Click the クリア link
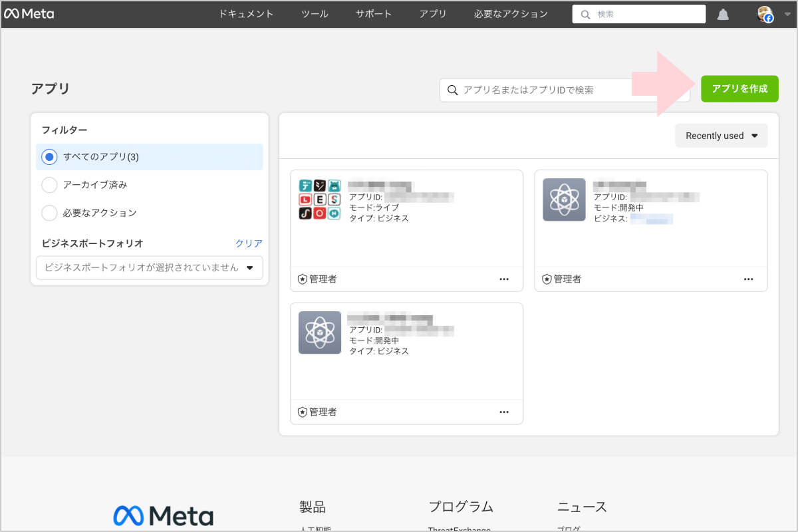 click(249, 243)
